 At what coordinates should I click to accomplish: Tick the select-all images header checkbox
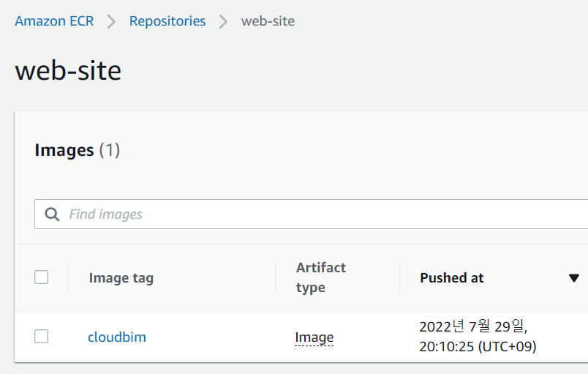click(x=41, y=277)
